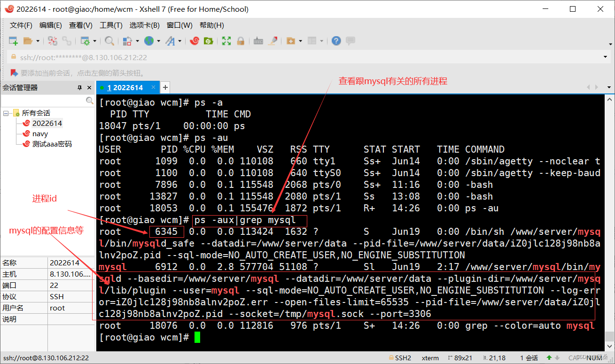Click the 主机 value 8.130.106... cell

pos(71,274)
